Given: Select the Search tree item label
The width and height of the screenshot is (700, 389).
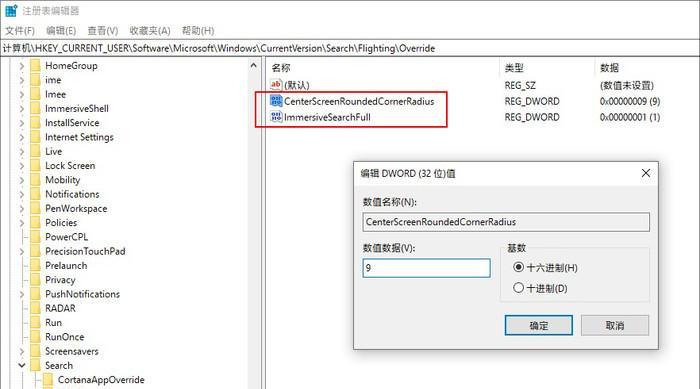Looking at the screenshot, I should coord(59,366).
